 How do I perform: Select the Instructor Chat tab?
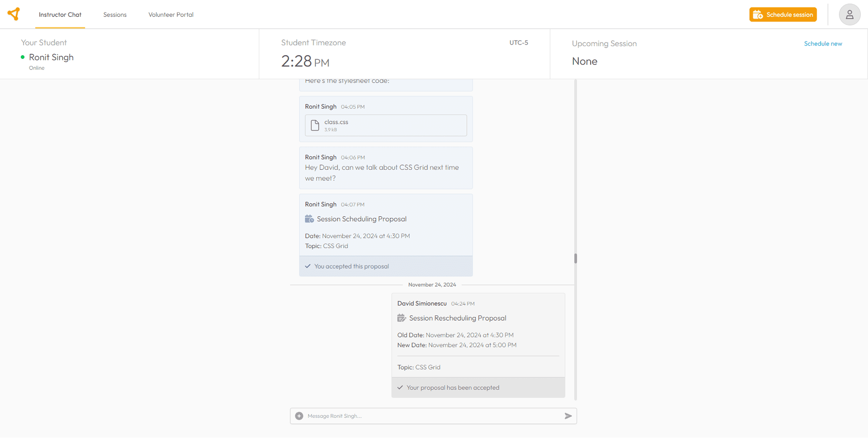pyautogui.click(x=60, y=15)
